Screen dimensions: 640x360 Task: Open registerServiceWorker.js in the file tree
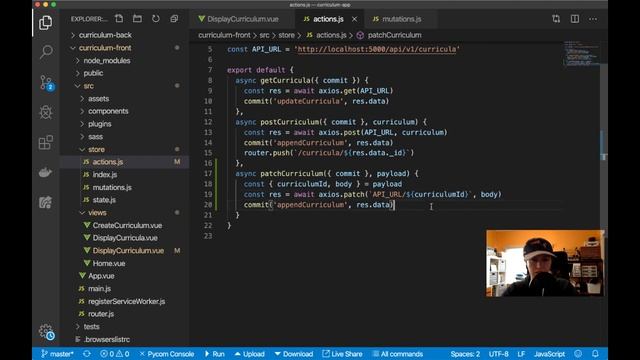point(127,301)
